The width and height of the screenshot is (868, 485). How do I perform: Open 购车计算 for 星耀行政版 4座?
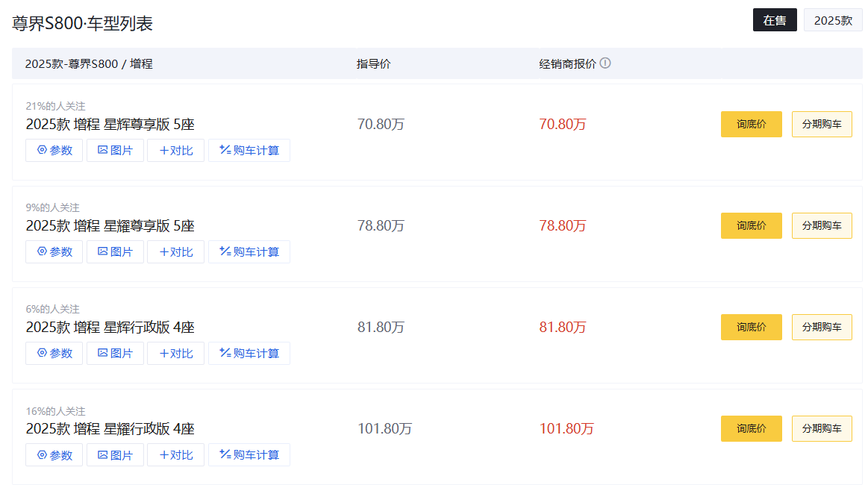pos(249,455)
